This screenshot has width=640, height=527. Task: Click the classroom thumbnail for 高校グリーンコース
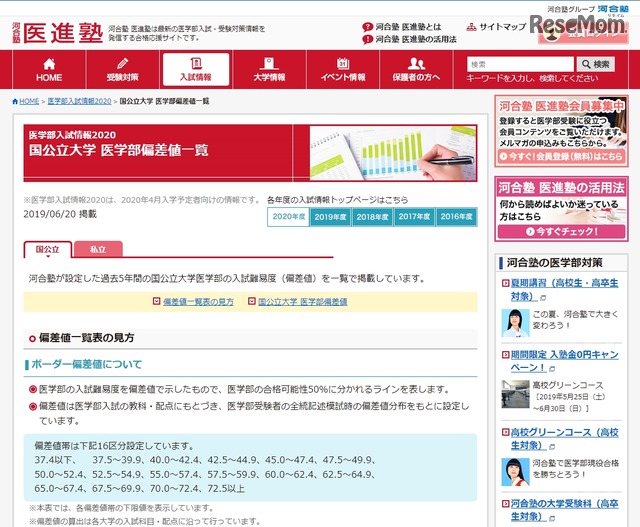[515, 394]
